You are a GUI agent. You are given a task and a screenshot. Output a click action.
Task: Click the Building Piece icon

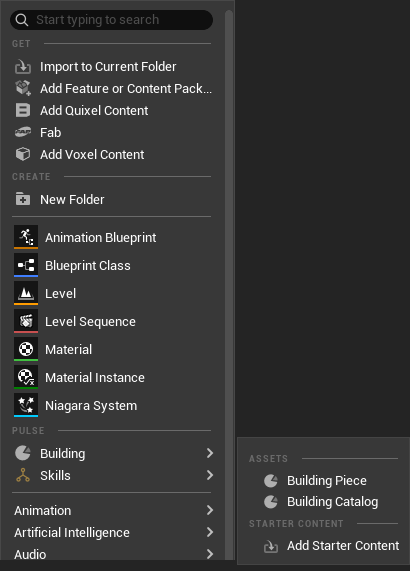[271, 481]
